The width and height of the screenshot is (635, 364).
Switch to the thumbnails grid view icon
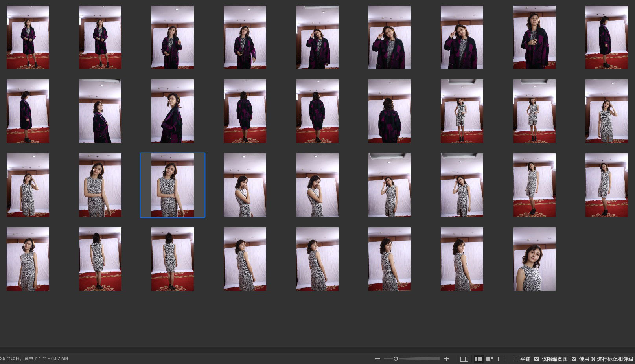[479, 359]
